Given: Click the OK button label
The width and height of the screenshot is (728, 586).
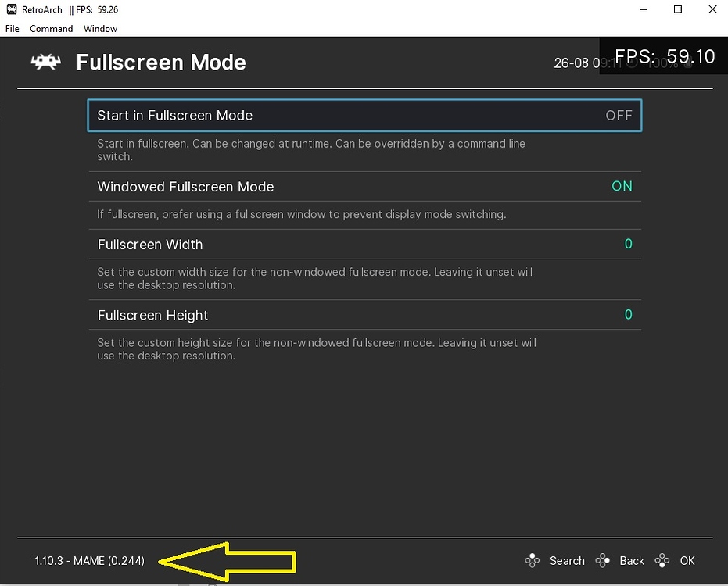Looking at the screenshot, I should pyautogui.click(x=687, y=560).
